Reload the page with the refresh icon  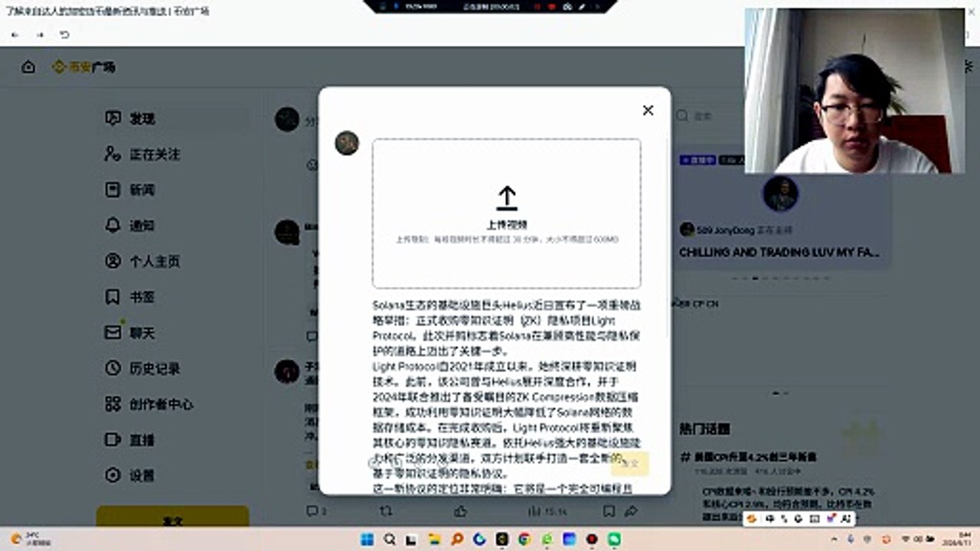click(64, 35)
